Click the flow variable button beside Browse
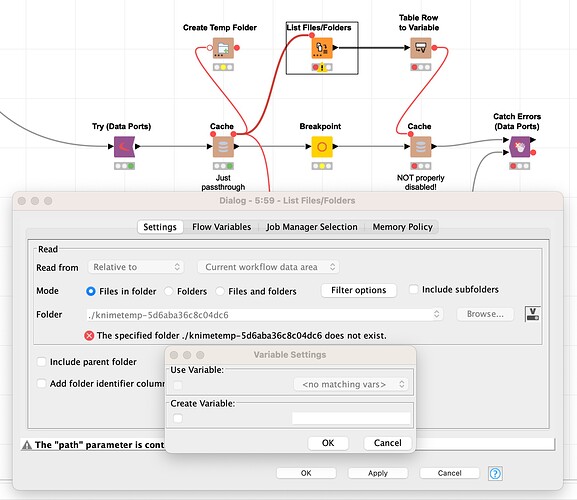 [532, 314]
